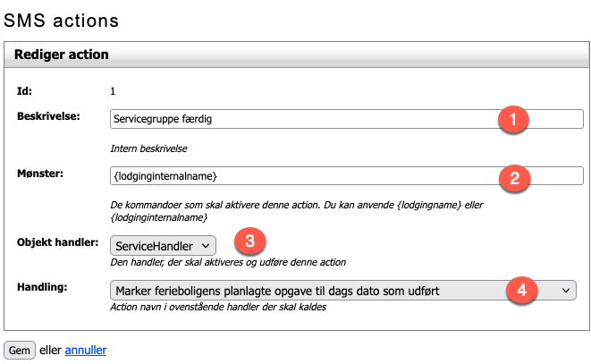The width and height of the screenshot is (591, 364).
Task: Click the Beskrivelse label
Action: [x=48, y=116]
